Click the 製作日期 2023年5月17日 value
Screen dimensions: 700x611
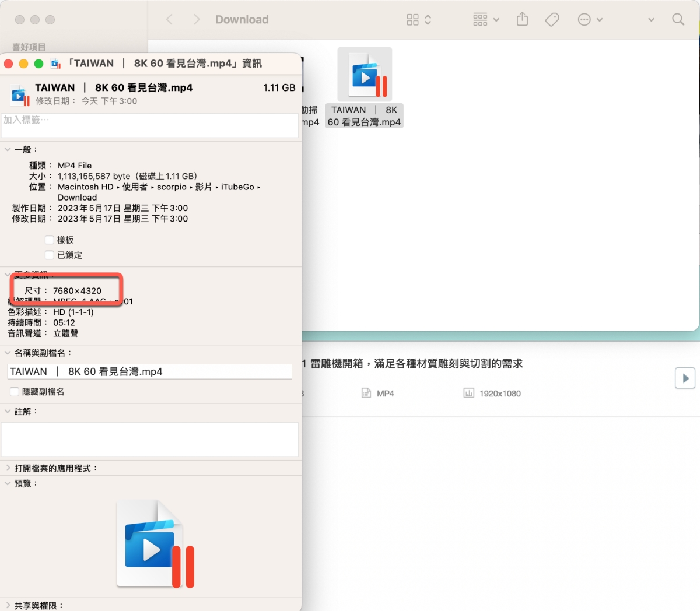[123, 208]
